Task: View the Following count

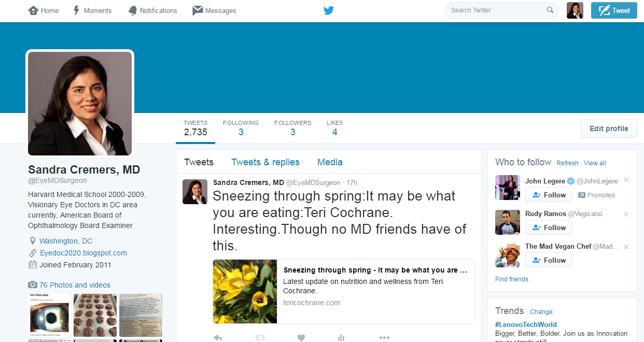Action: pos(241,128)
